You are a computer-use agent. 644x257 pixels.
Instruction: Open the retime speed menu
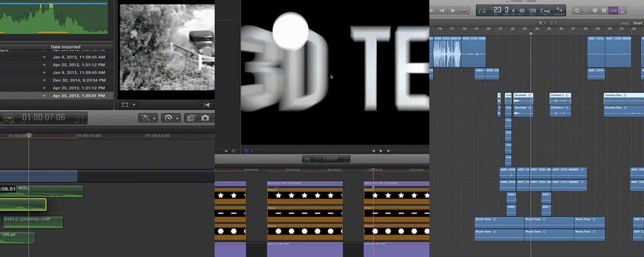coord(170,118)
